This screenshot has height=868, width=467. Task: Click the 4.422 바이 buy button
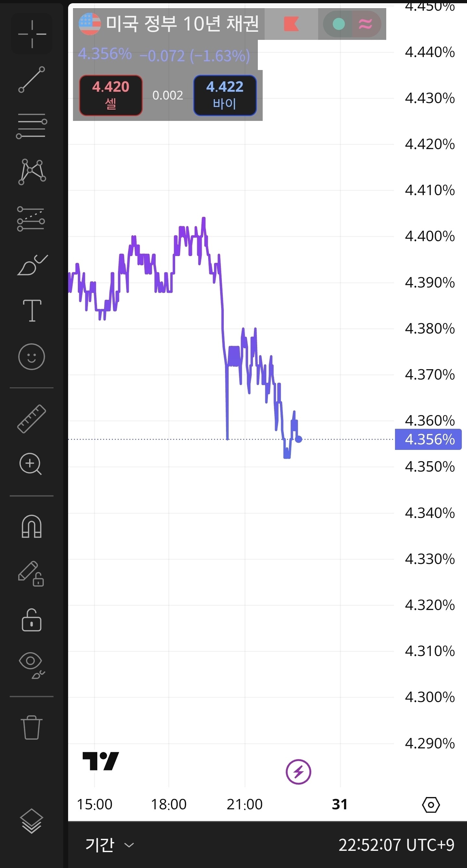tap(225, 95)
